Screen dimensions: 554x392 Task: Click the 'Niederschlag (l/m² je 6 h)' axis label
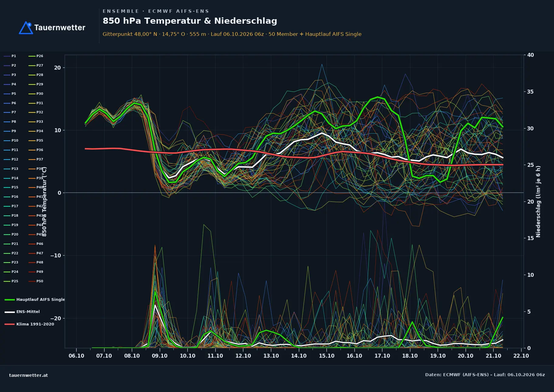(538, 201)
